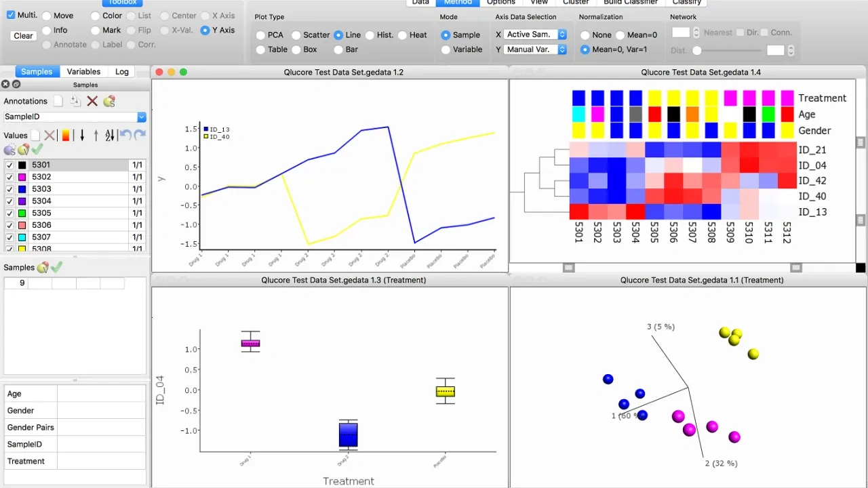Move value down with the down arrow
Image resolution: width=868 pixels, height=488 pixels.
(x=82, y=136)
